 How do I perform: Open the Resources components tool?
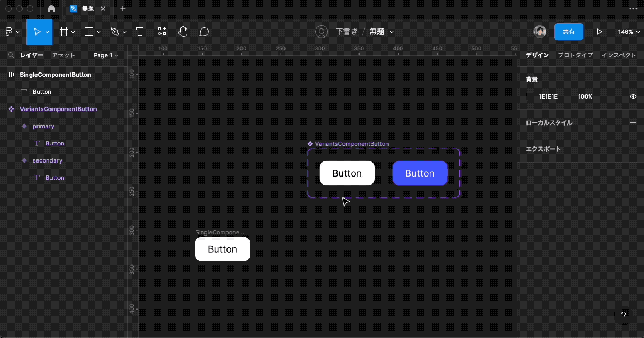pyautogui.click(x=162, y=32)
